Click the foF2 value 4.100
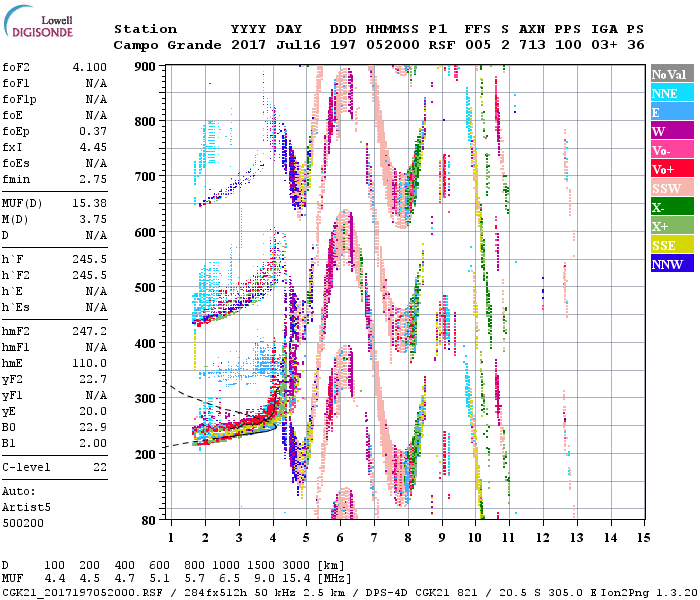This screenshot has height=600, width=700. tap(88, 67)
